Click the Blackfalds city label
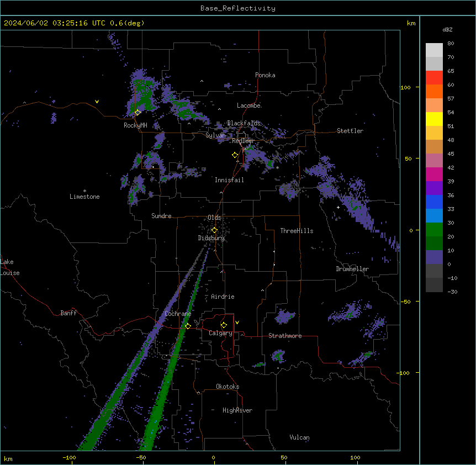Viewport: 476px width, 465px height. click(244, 123)
